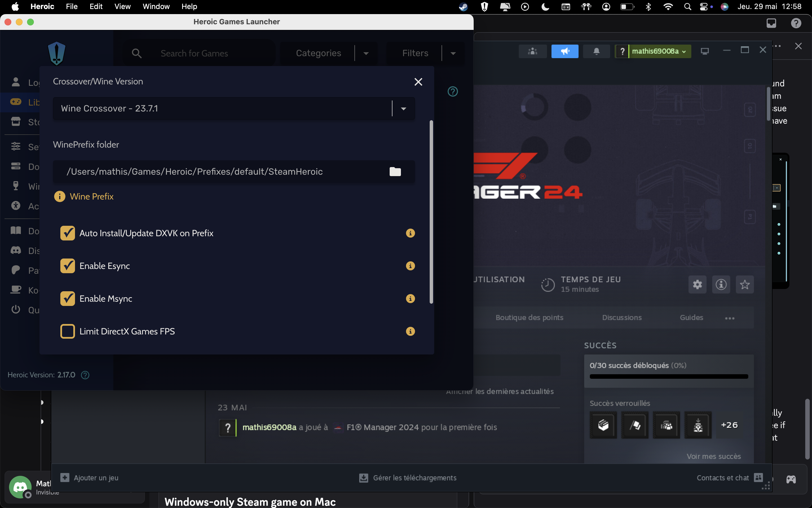Enable Limit DirectX Games FPS checkbox
Viewport: 812px width, 508px height.
click(x=67, y=332)
